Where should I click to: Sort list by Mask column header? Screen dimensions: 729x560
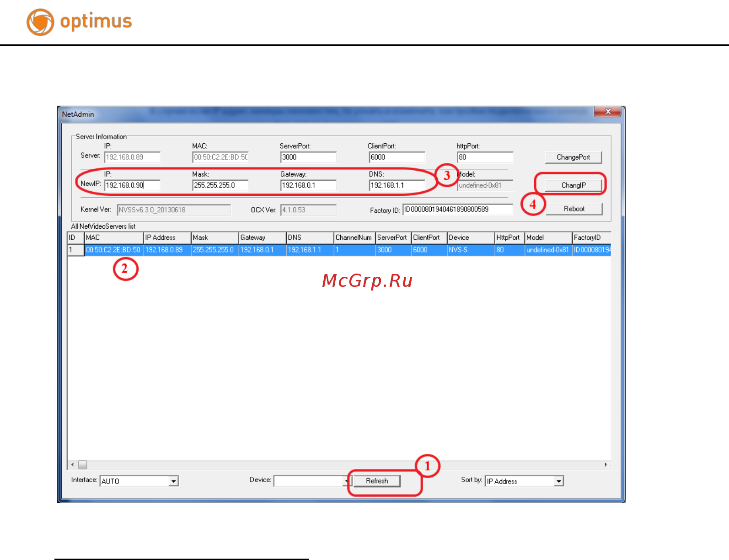coord(215,237)
